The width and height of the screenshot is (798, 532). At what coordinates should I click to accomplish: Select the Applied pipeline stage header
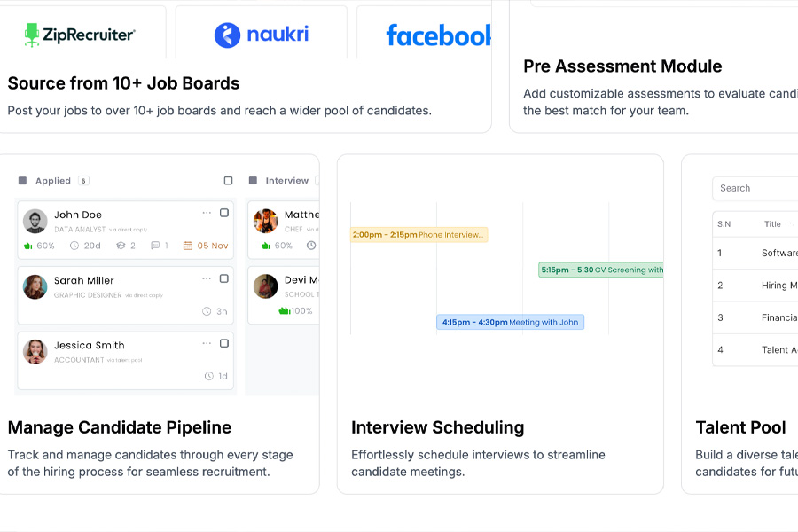tap(52, 181)
